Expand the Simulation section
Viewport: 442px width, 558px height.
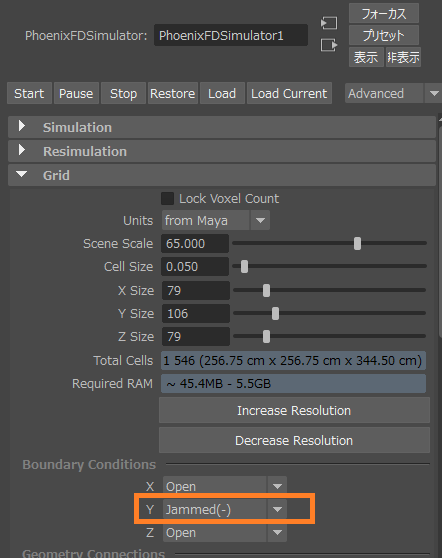click(22, 126)
